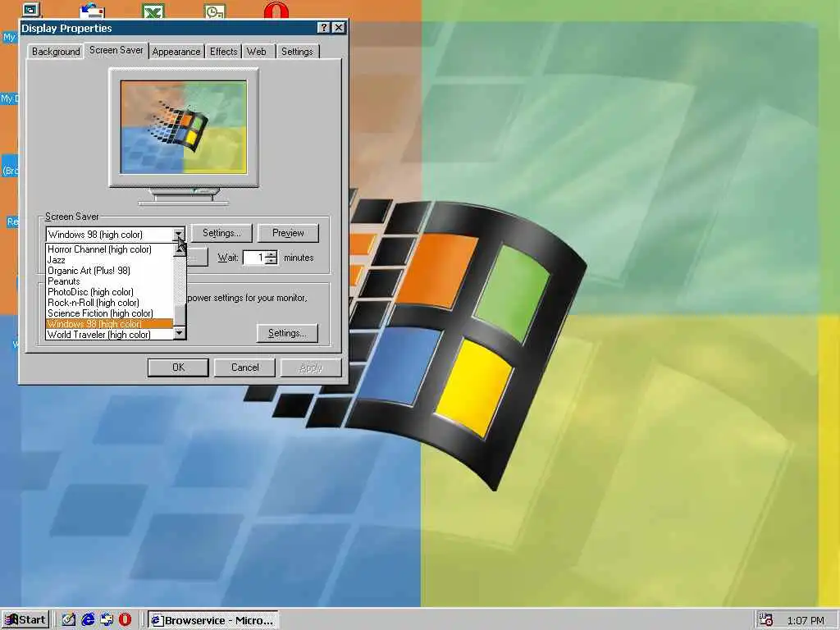Viewport: 840px width, 630px height.
Task: Click the task scheduler tray icon
Action: point(766,620)
